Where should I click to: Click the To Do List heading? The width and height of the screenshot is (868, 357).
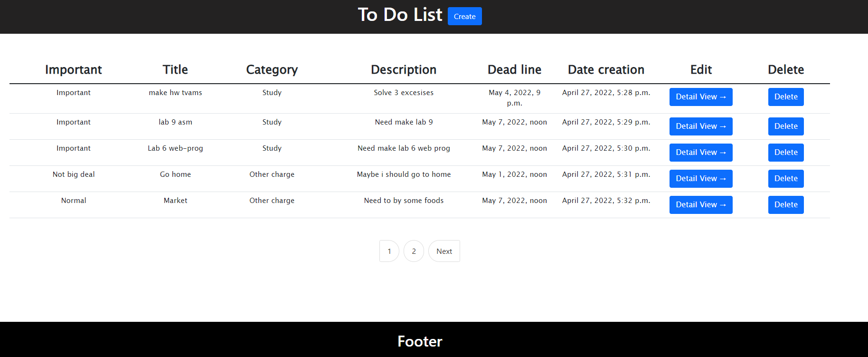click(x=400, y=15)
